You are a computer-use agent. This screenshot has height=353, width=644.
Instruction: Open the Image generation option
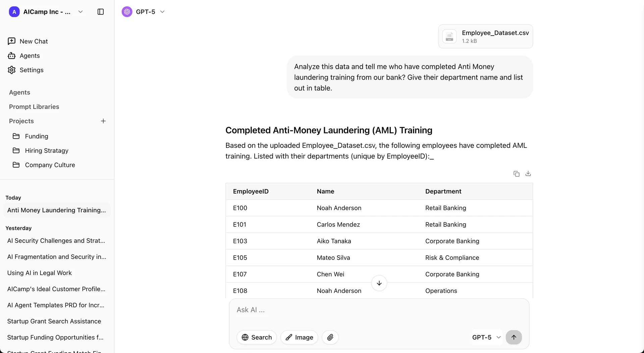pyautogui.click(x=299, y=337)
